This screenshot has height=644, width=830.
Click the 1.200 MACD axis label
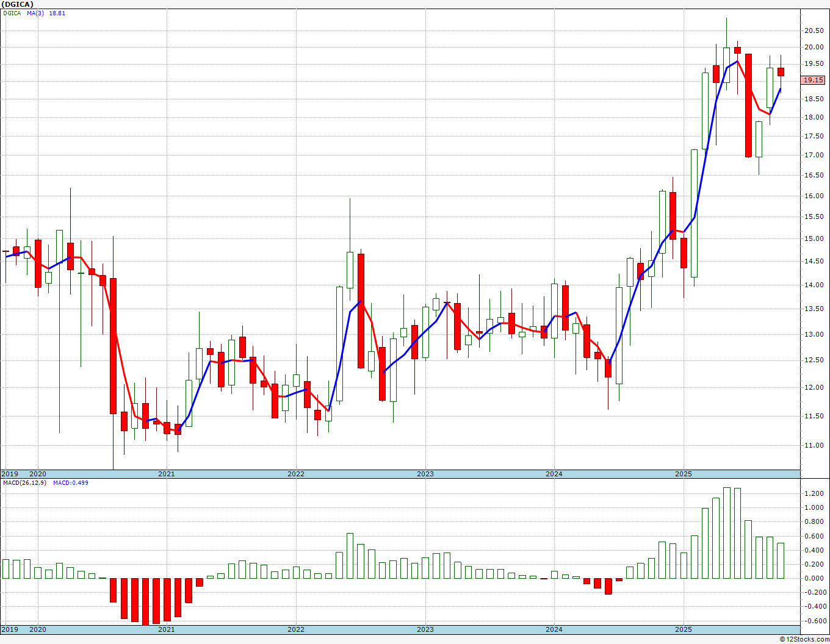tap(814, 494)
